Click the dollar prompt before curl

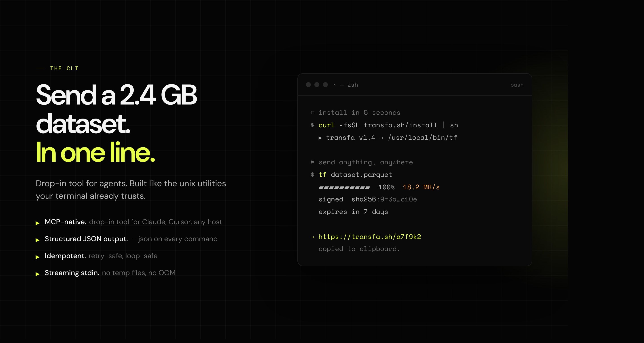(312, 125)
